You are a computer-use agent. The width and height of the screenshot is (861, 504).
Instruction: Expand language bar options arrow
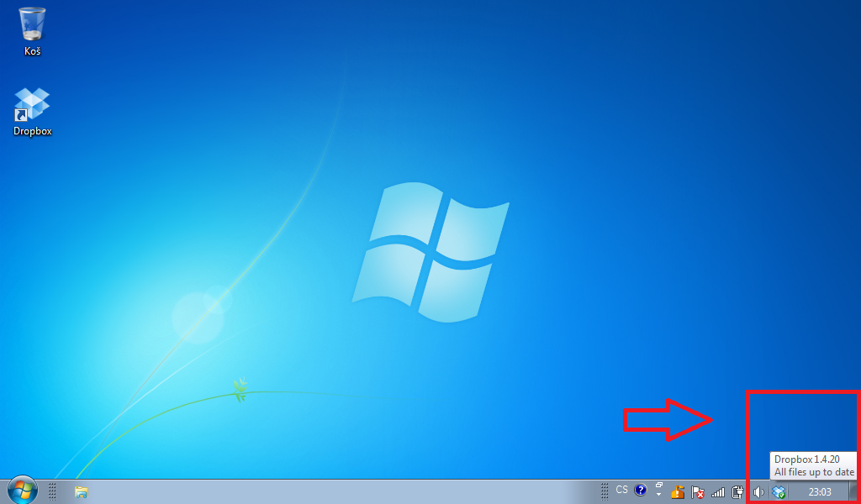tap(658, 496)
